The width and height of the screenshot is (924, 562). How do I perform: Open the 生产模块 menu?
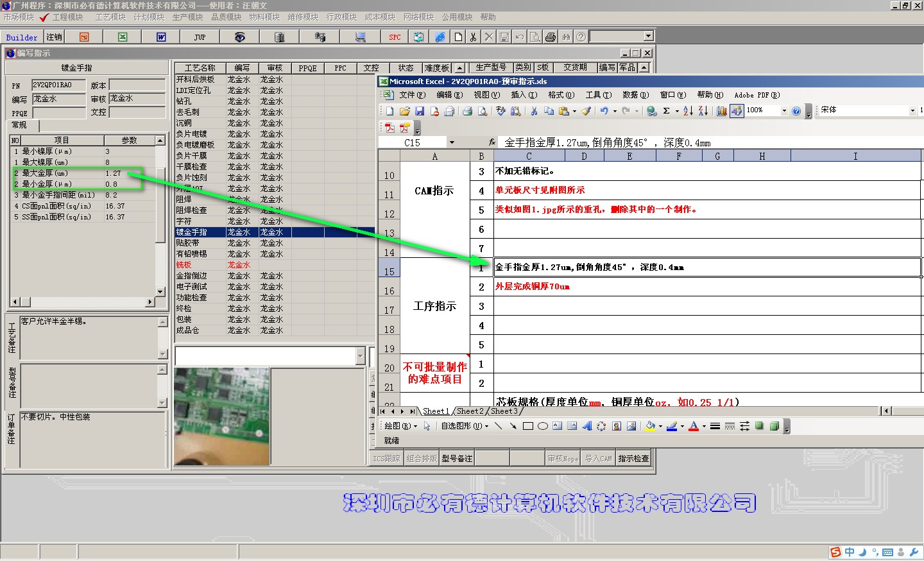pyautogui.click(x=187, y=17)
